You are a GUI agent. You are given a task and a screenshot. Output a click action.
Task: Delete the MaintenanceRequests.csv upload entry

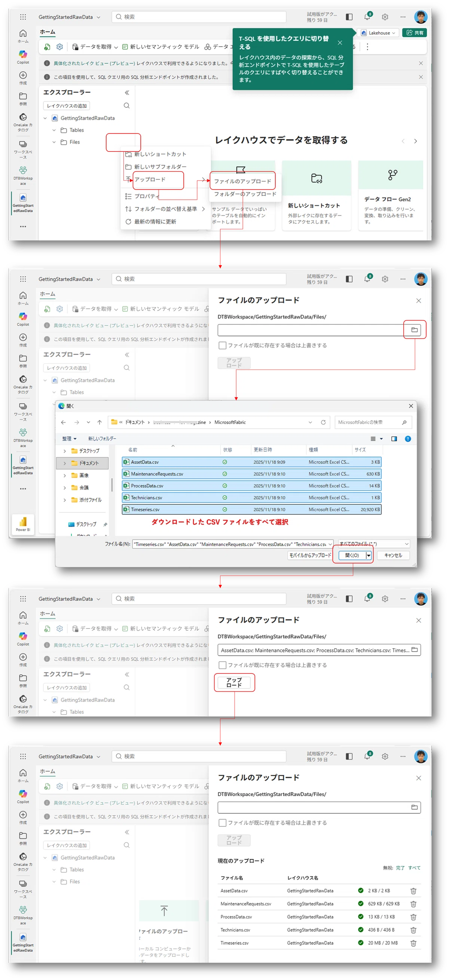click(x=413, y=904)
